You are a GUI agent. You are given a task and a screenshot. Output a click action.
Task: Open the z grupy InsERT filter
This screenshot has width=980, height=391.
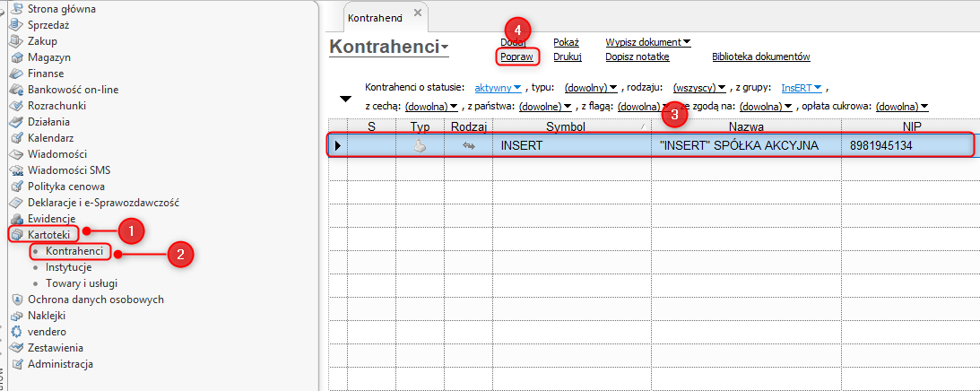tap(802, 88)
